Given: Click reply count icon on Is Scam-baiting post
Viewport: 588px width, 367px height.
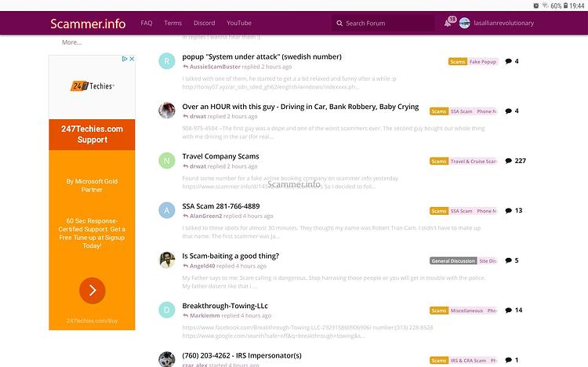Looking at the screenshot, I should [x=509, y=260].
